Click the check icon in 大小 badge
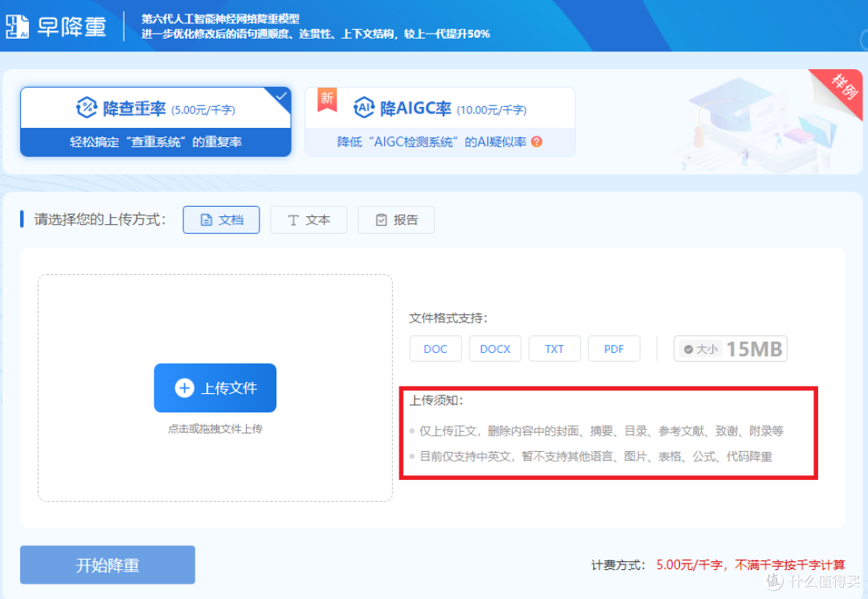The width and height of the screenshot is (868, 599). [689, 349]
